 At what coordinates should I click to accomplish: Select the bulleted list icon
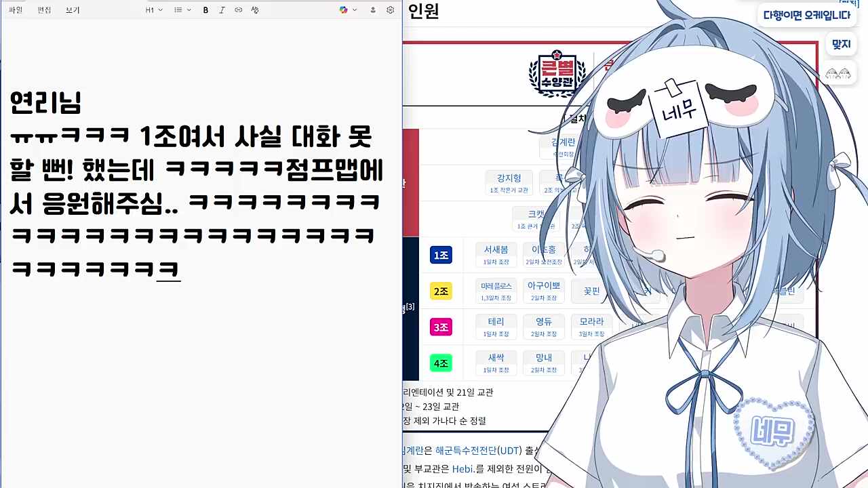(178, 9)
